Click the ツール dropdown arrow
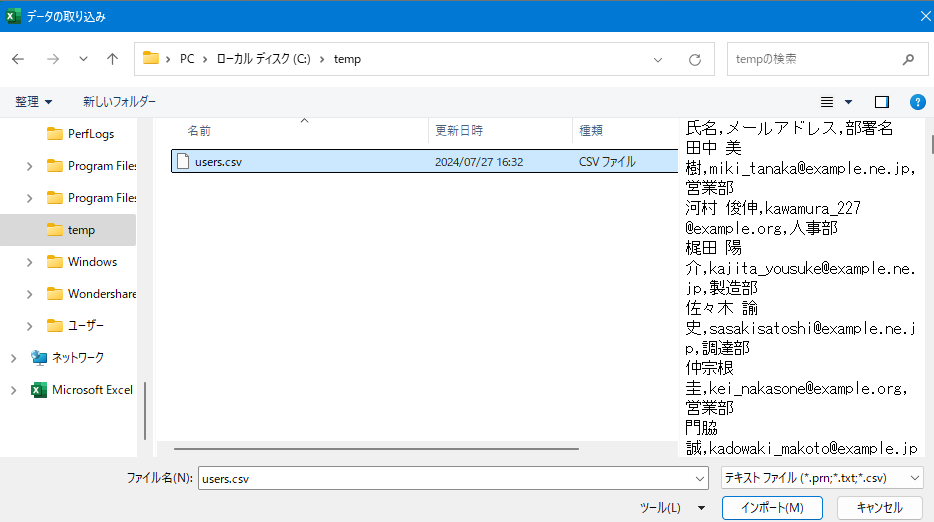 tap(701, 508)
